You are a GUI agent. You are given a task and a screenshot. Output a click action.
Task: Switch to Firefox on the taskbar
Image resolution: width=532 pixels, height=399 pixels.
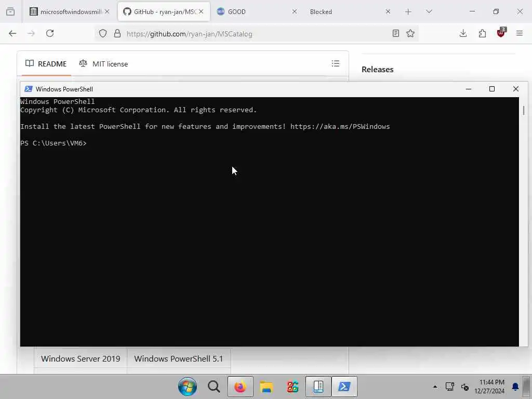pyautogui.click(x=240, y=387)
